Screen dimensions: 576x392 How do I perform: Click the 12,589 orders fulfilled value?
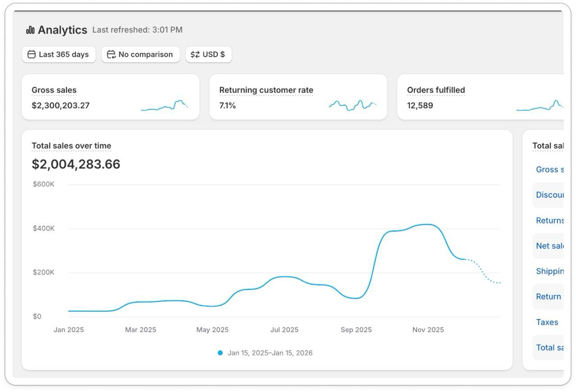[420, 106]
